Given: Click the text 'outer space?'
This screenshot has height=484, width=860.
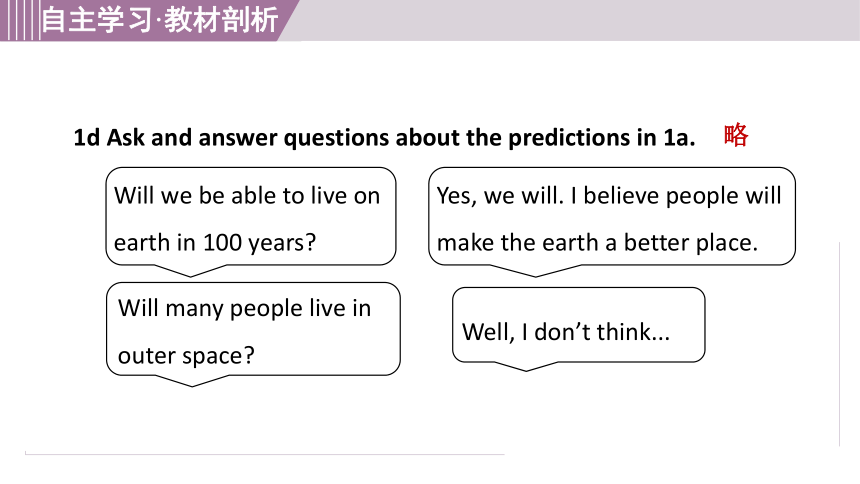Looking at the screenshot, I should [186, 356].
